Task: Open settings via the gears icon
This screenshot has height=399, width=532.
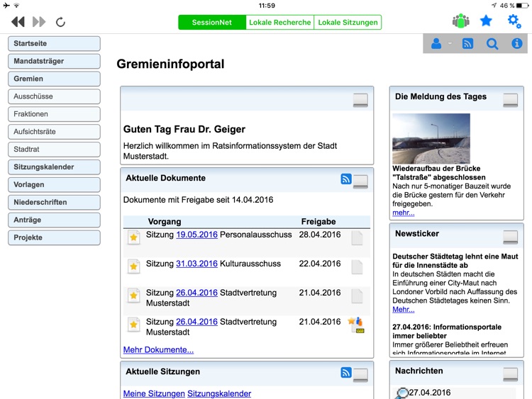Action: point(514,21)
